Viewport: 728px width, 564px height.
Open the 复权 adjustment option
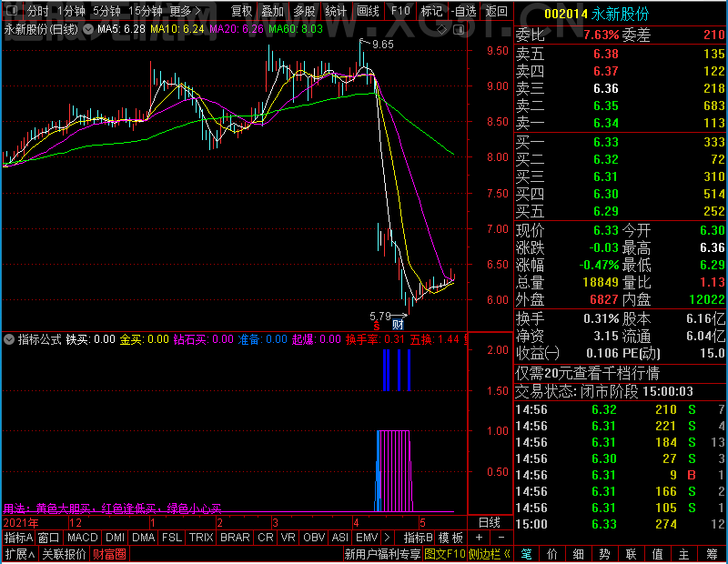[x=241, y=11]
